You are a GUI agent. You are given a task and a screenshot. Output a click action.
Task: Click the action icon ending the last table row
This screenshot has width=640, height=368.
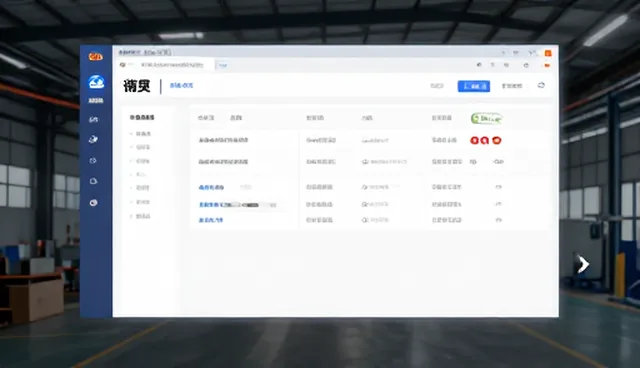click(x=498, y=220)
